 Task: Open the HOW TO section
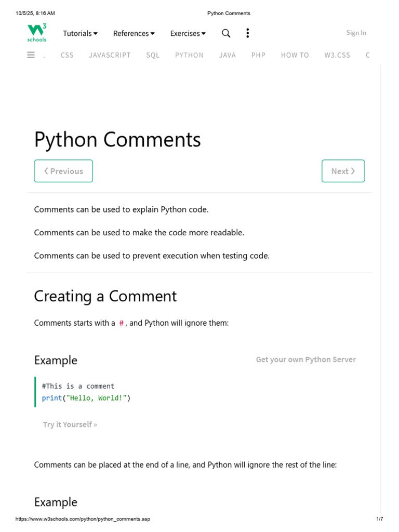[x=295, y=55]
